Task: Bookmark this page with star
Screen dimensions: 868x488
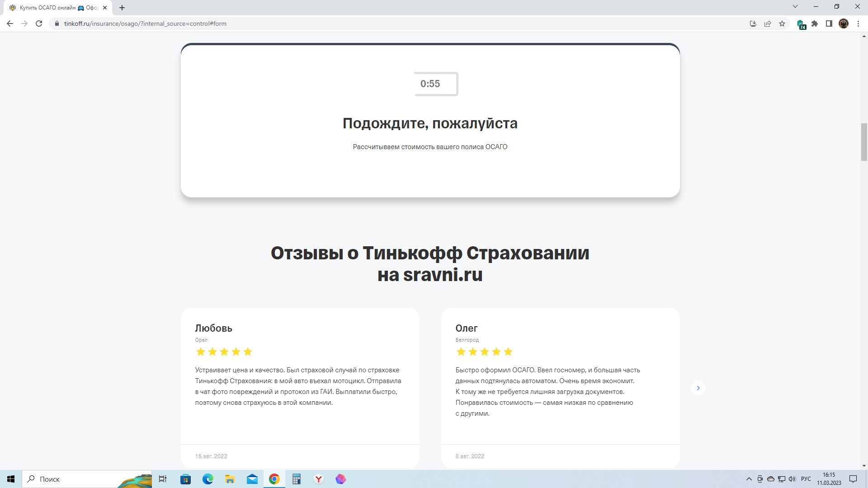Action: [782, 23]
